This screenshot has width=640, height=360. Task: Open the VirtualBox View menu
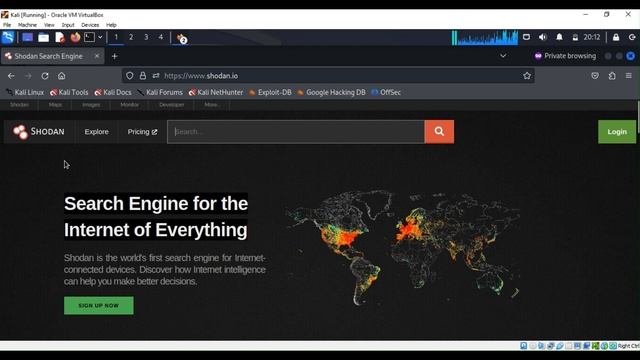click(49, 25)
